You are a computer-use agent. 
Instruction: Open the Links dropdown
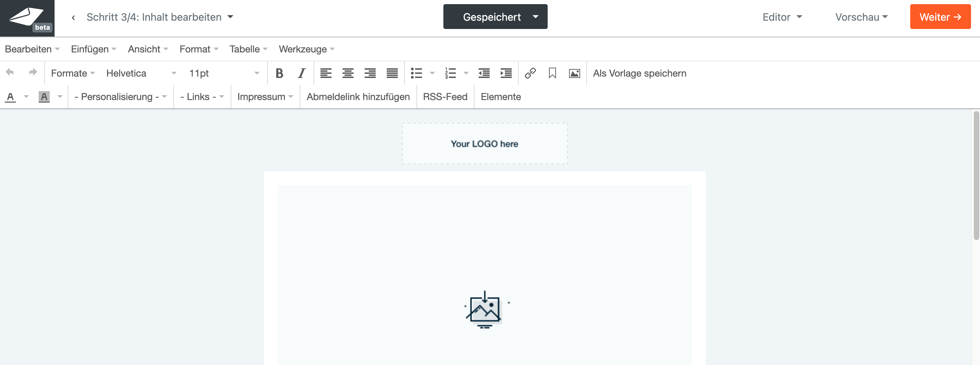[x=202, y=97]
